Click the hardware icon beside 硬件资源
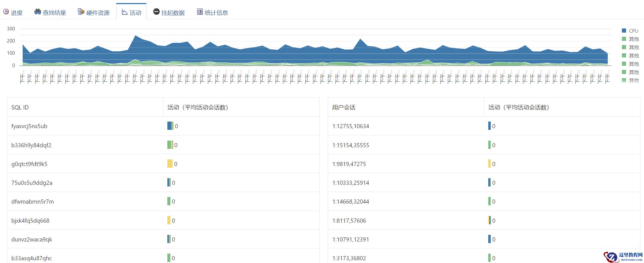The height and width of the screenshot is (263, 644). (x=81, y=12)
